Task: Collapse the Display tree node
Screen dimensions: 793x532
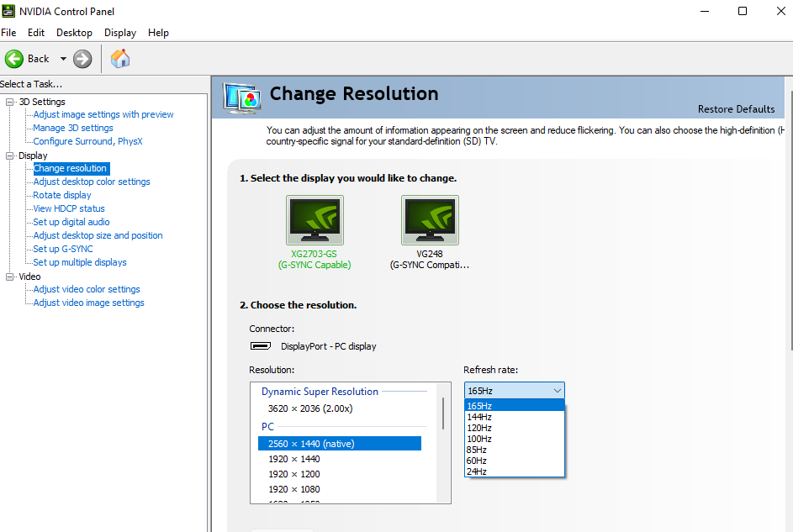Action: [9, 155]
